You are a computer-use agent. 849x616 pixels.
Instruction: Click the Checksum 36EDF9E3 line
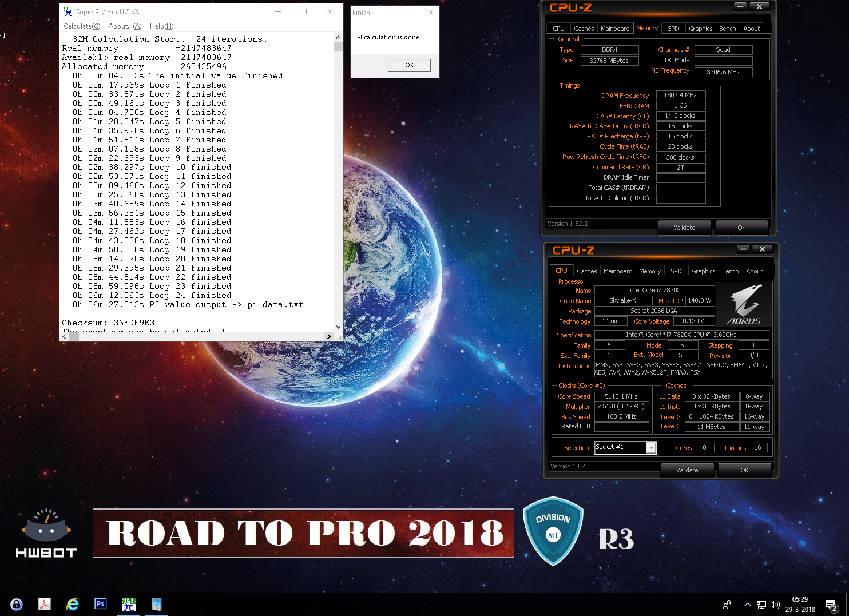coord(108,323)
